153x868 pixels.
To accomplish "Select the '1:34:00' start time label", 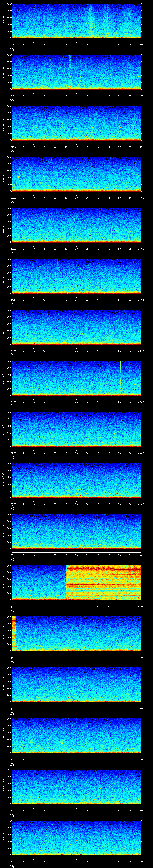I will (12, 300).
